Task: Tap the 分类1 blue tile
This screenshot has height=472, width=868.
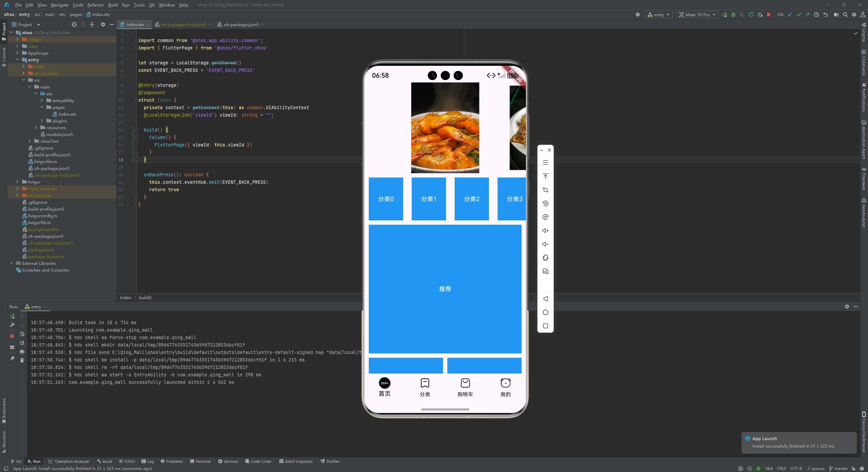Action: [x=429, y=199]
